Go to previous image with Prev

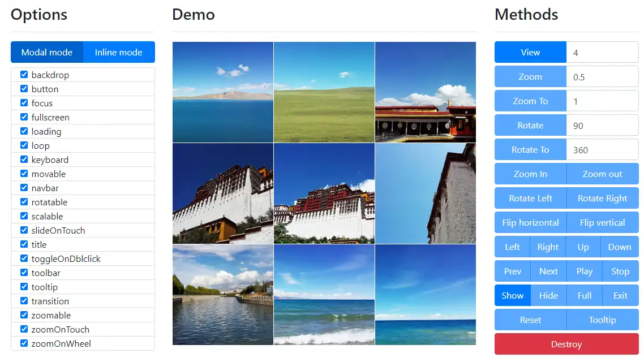513,271
